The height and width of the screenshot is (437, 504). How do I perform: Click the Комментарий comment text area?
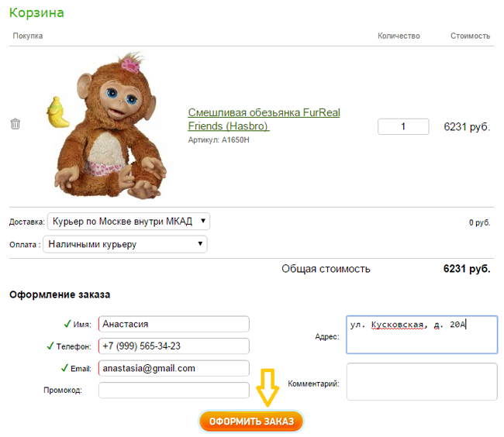pyautogui.click(x=422, y=382)
